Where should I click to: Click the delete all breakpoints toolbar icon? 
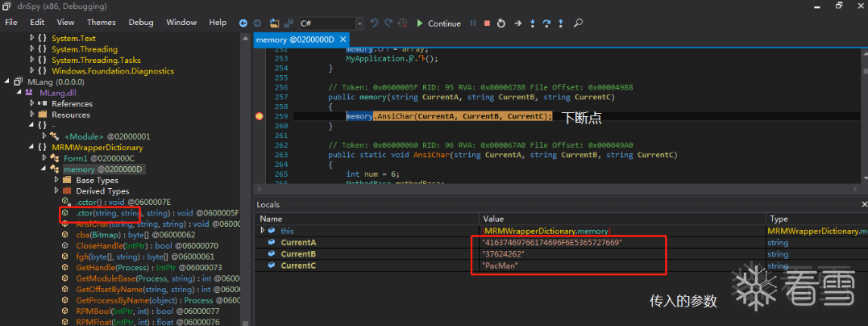coord(403,23)
